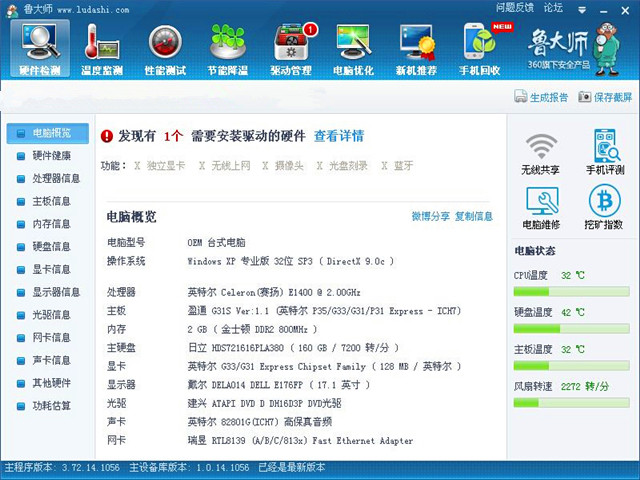
Task: Open 论坛 forum link
Action: 553,8
